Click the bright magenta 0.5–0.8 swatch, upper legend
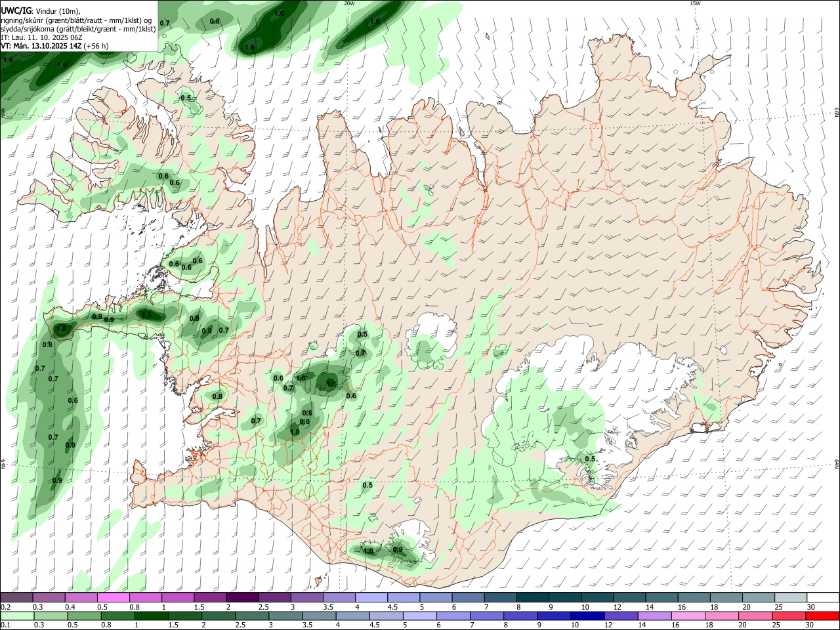840x630 pixels. coord(114,598)
